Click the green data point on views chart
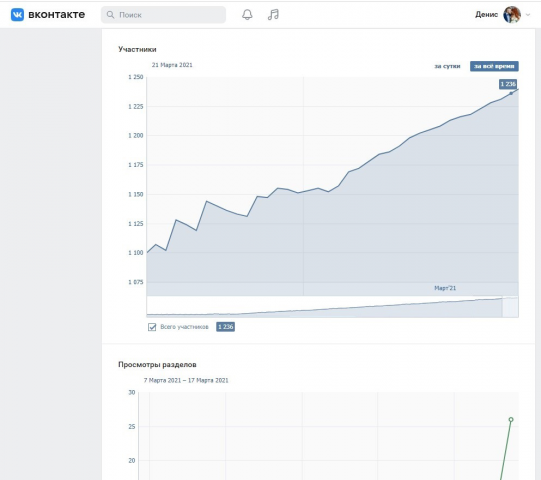Screen dimensions: 541x480 click(511, 420)
